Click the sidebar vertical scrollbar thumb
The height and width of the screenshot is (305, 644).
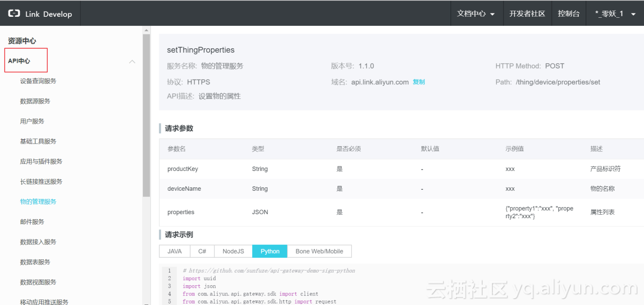pos(146,115)
